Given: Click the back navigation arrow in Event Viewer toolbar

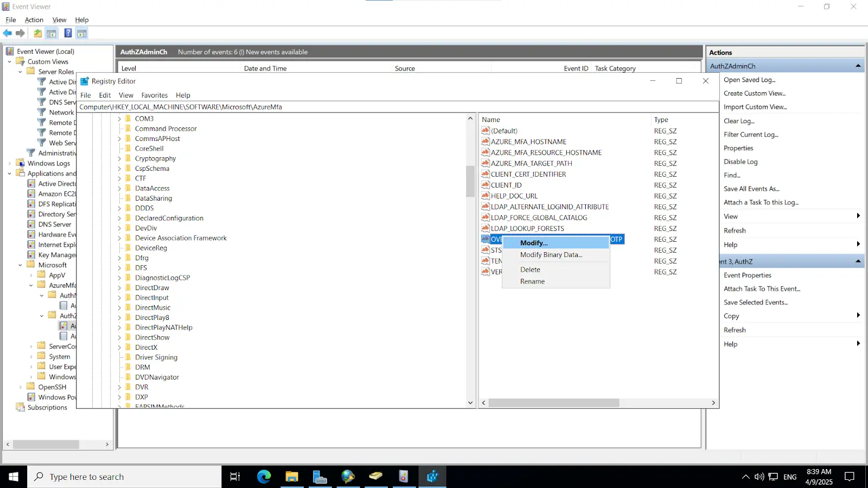Looking at the screenshot, I should click(8, 33).
